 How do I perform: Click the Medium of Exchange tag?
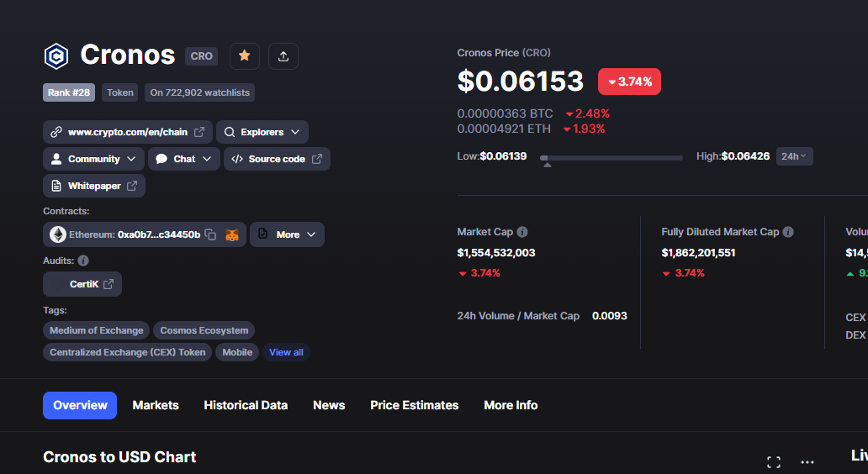tap(97, 330)
